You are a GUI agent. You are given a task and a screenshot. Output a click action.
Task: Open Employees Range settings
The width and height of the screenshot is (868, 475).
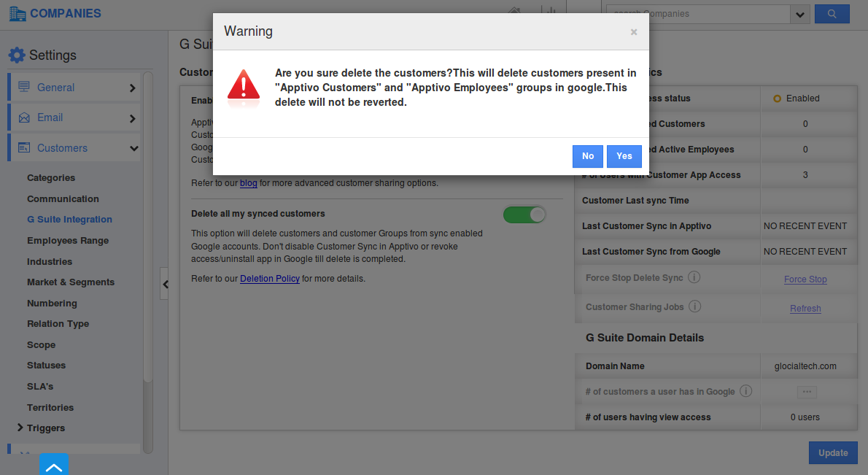68,240
